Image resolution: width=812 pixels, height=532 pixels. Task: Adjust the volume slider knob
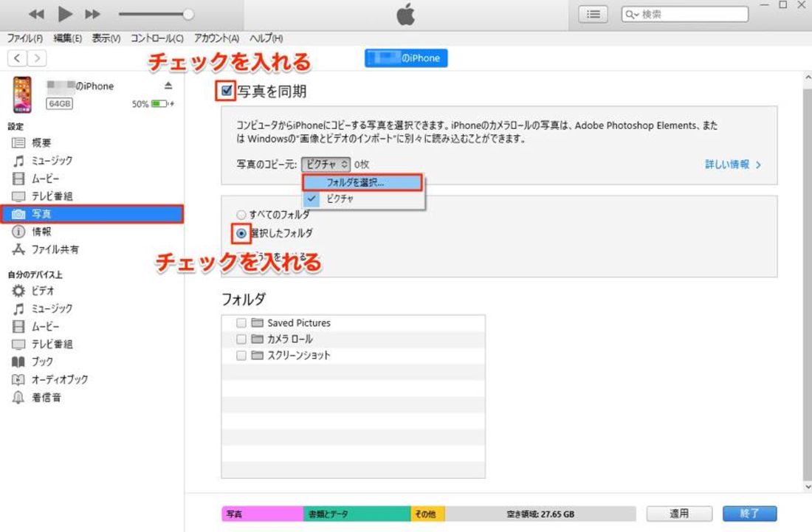tap(188, 14)
